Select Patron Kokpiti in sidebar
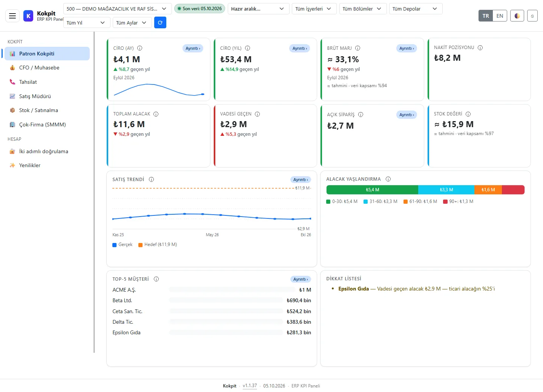Screen dimensions: 543x392 tap(47, 54)
